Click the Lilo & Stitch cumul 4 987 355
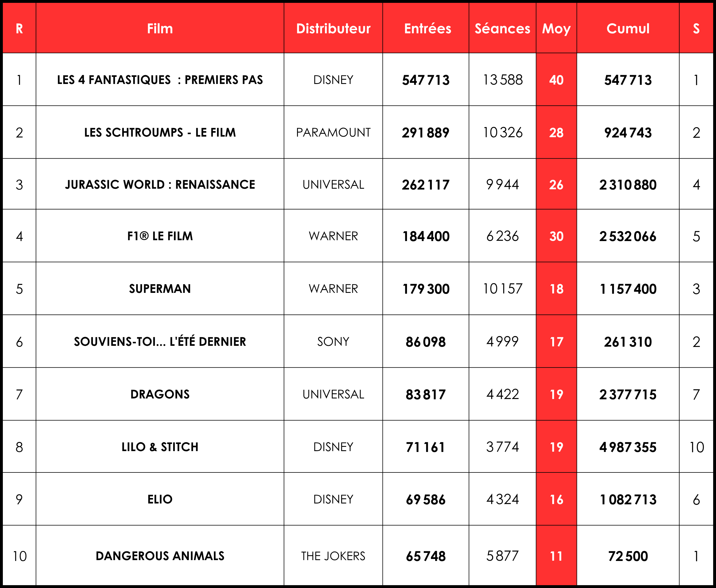Image resolution: width=716 pixels, height=588 pixels. [628, 447]
